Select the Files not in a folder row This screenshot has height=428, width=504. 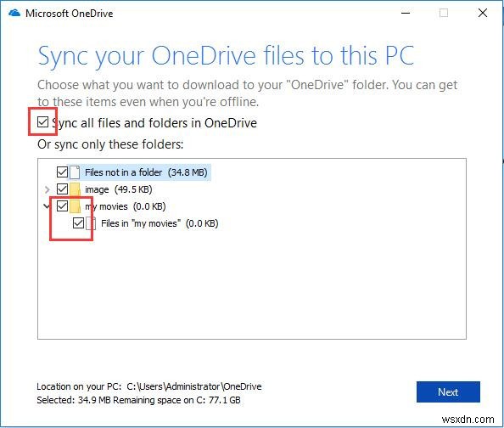coord(146,172)
